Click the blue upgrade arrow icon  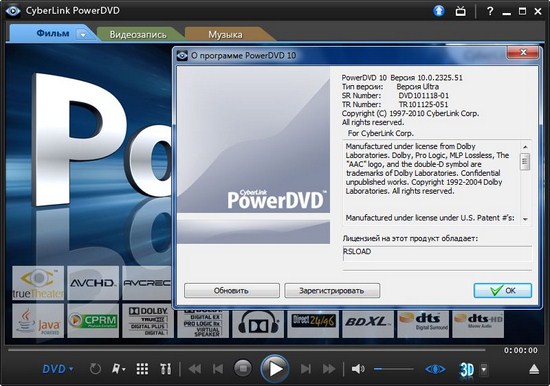[x=438, y=11]
